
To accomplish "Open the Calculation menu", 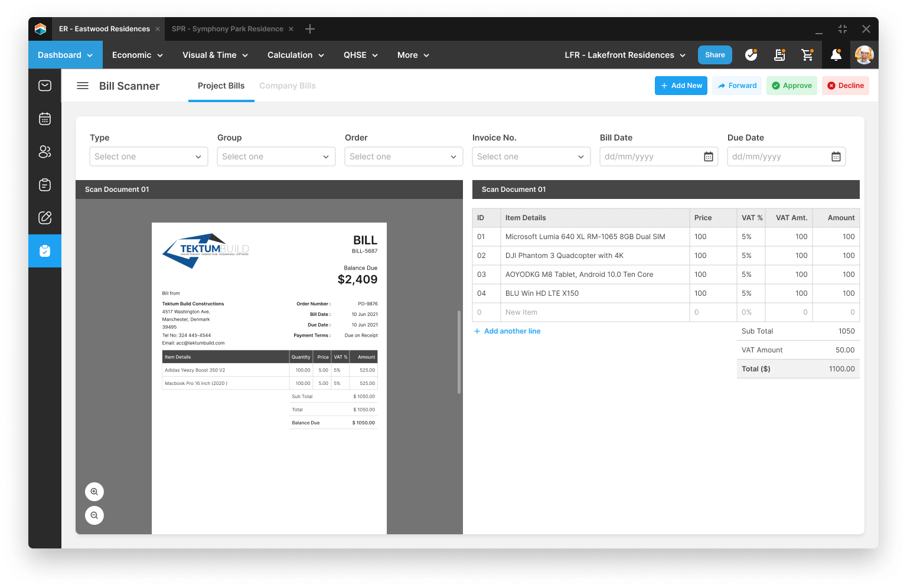I will click(x=295, y=55).
